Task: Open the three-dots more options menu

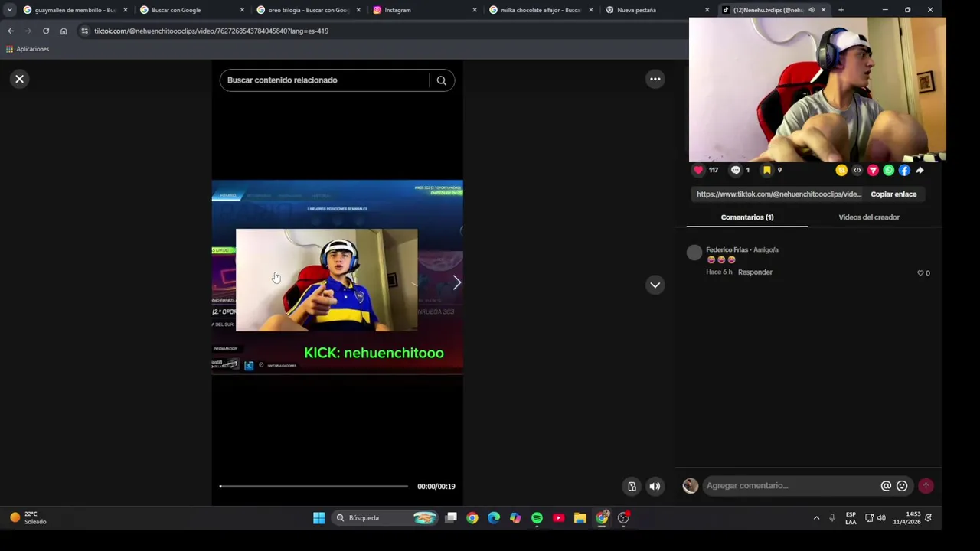Action: point(655,79)
